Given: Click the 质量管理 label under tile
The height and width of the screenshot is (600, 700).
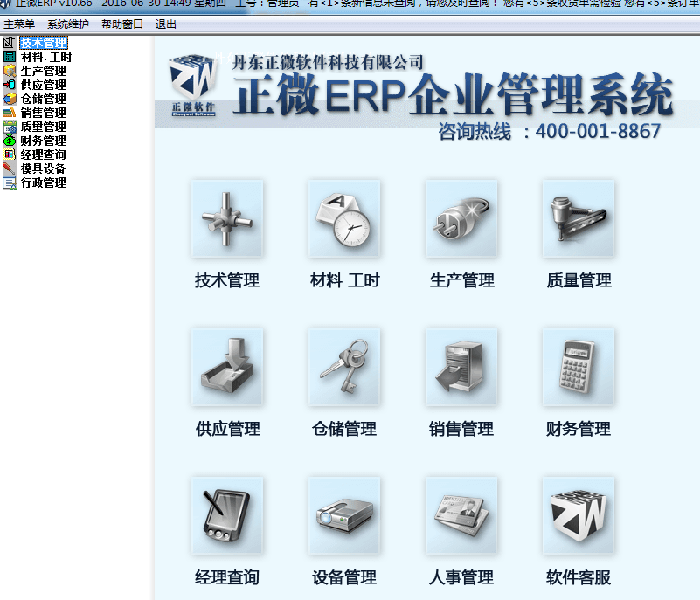Looking at the screenshot, I should pyautogui.click(x=579, y=280).
